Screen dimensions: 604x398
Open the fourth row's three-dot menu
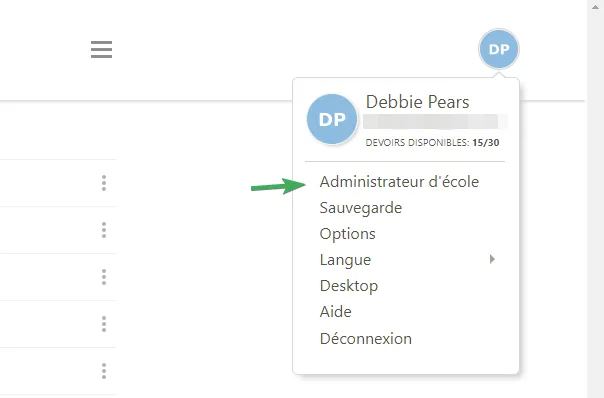104,324
